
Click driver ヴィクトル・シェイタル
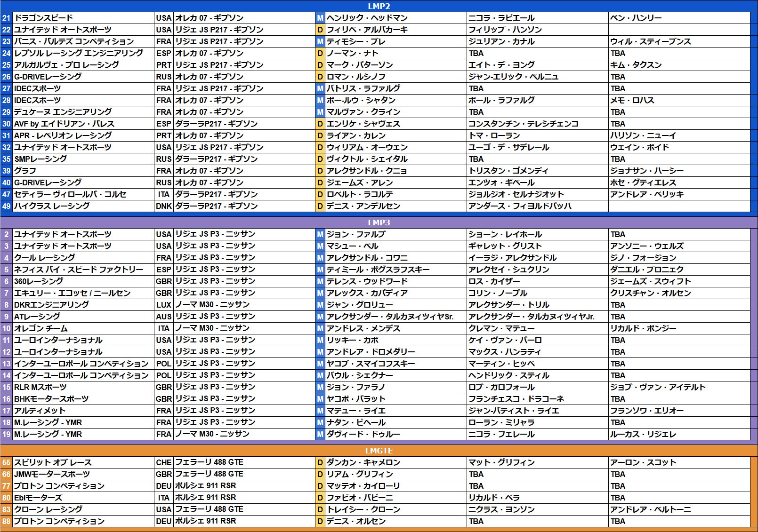pyautogui.click(x=367, y=159)
